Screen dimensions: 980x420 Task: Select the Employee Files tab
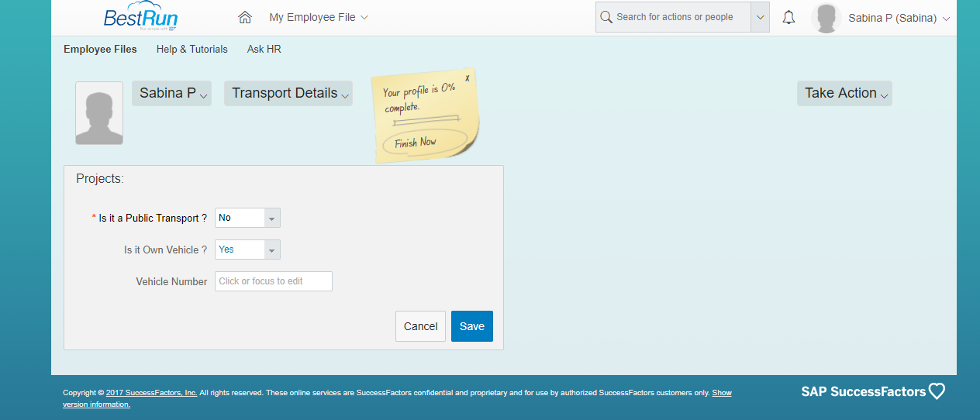click(100, 49)
